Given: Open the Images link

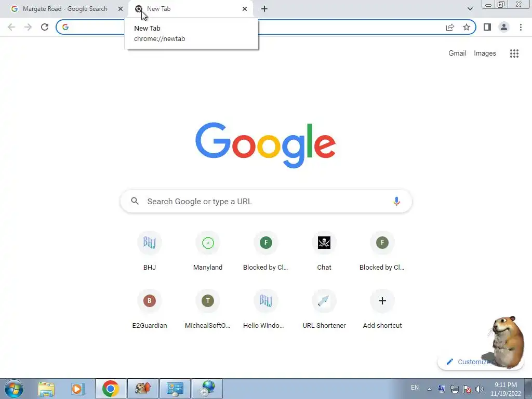Looking at the screenshot, I should pyautogui.click(x=485, y=54).
